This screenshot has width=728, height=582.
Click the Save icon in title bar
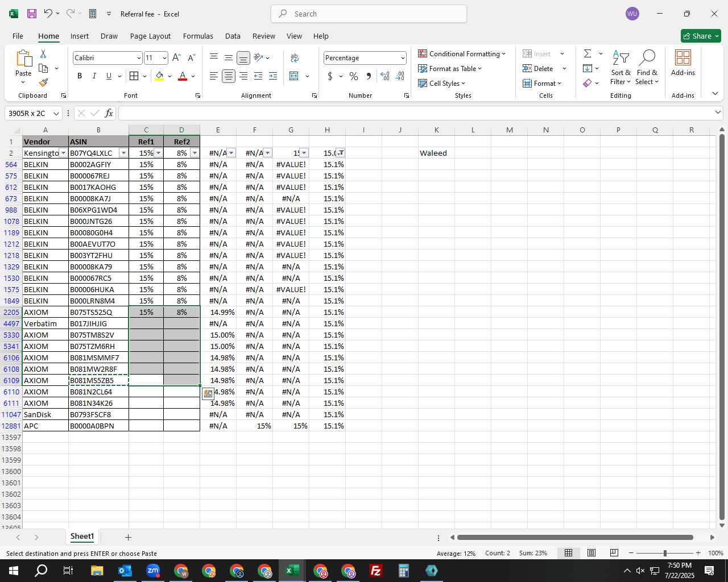point(32,14)
